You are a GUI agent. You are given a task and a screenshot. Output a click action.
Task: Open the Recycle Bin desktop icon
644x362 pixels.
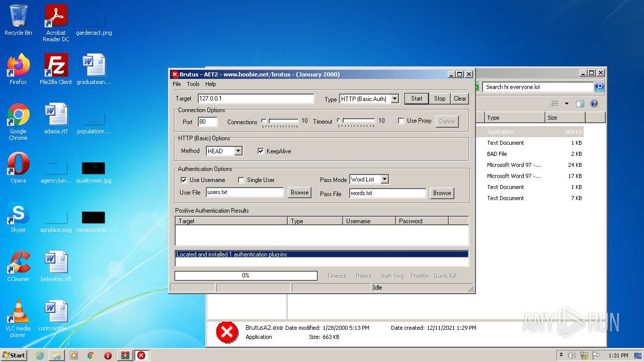pyautogui.click(x=18, y=20)
